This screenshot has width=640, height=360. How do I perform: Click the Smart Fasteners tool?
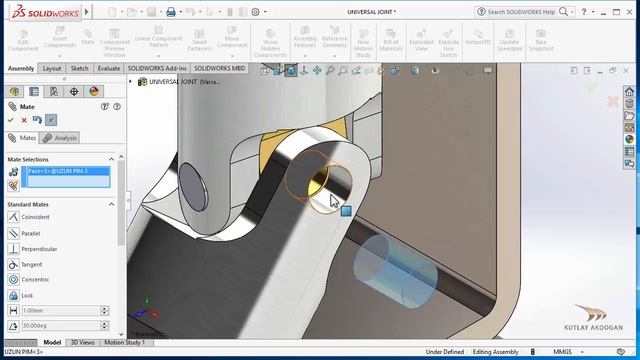click(x=200, y=40)
